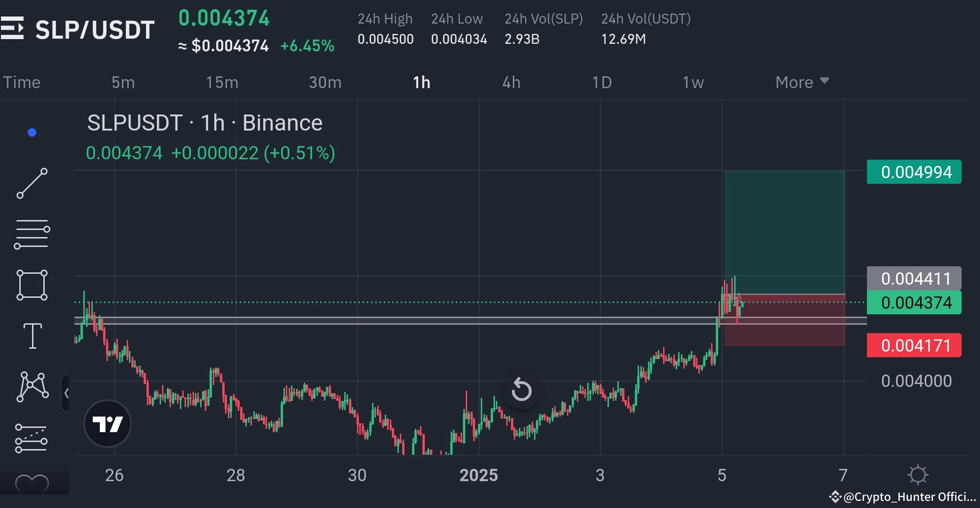Select the Text annotation tool
This screenshot has width=980, height=508.
[32, 336]
